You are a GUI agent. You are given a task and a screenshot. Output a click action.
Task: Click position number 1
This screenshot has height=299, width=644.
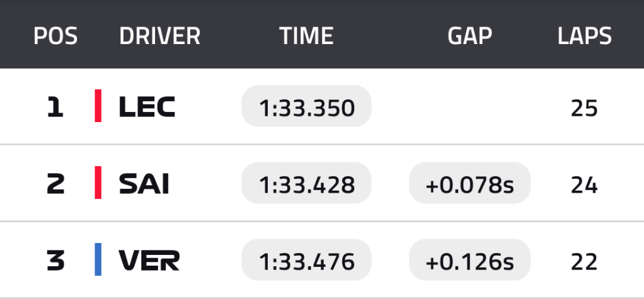point(55,108)
